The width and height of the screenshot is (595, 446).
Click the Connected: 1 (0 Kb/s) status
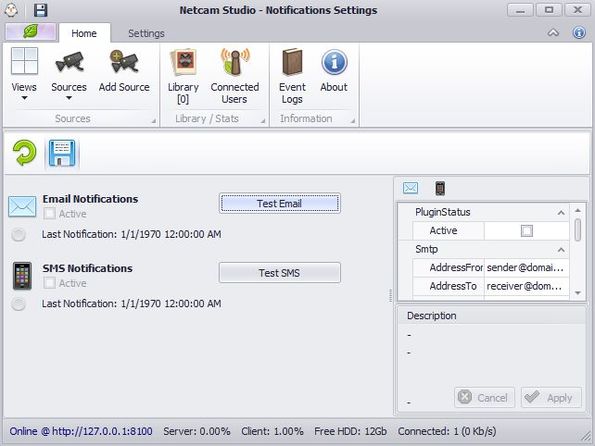pos(447,432)
